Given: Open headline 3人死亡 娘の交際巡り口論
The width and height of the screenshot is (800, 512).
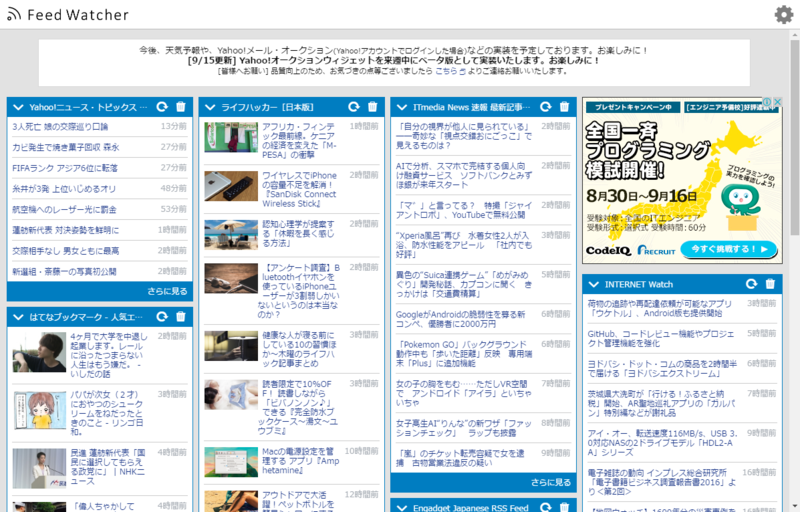Looking at the screenshot, I should (60, 126).
